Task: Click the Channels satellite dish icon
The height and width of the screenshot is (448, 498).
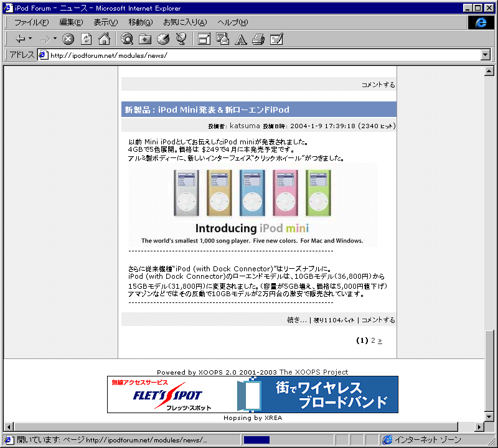Action: coord(181,39)
